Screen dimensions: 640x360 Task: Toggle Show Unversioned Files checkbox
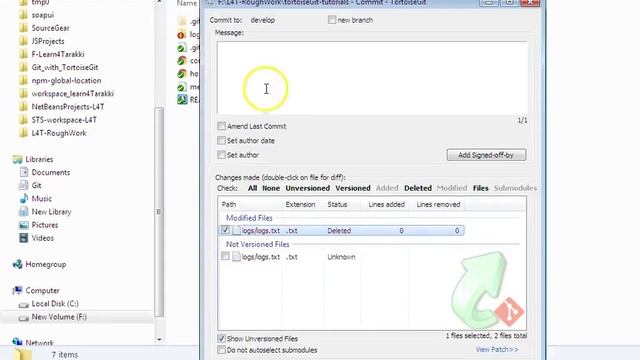coord(221,338)
